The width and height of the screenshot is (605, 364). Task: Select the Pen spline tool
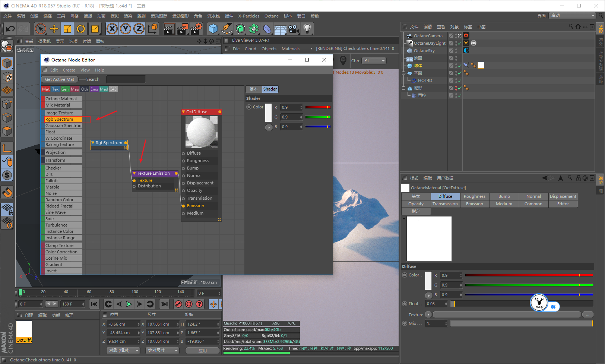(x=227, y=29)
